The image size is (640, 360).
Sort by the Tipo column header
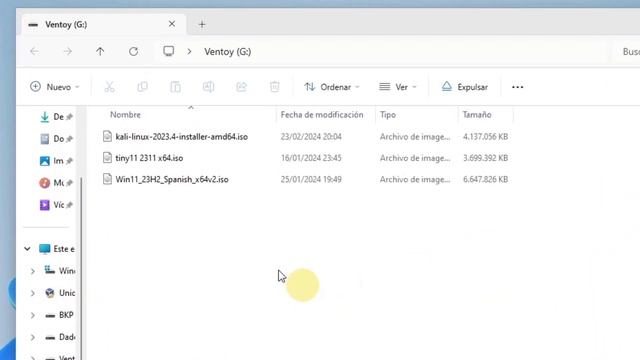[388, 115]
